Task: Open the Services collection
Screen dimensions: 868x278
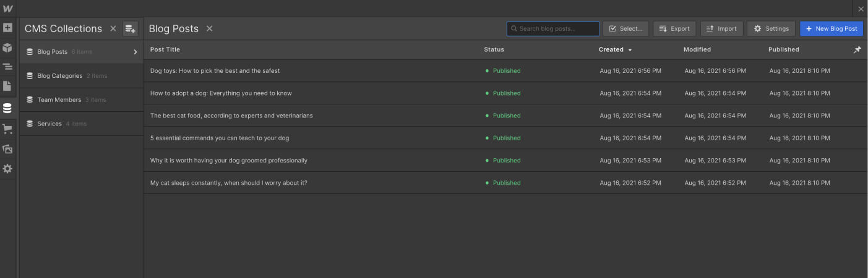Action: coord(82,124)
